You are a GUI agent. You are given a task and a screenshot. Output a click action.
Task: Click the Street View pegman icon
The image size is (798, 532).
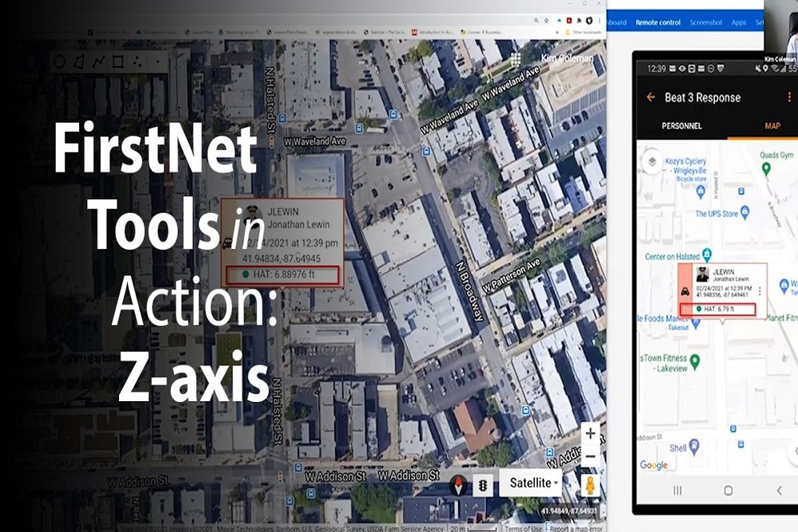[590, 485]
